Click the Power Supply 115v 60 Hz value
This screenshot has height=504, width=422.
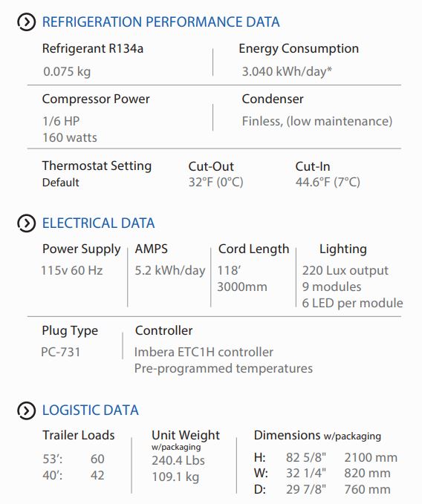point(72,270)
